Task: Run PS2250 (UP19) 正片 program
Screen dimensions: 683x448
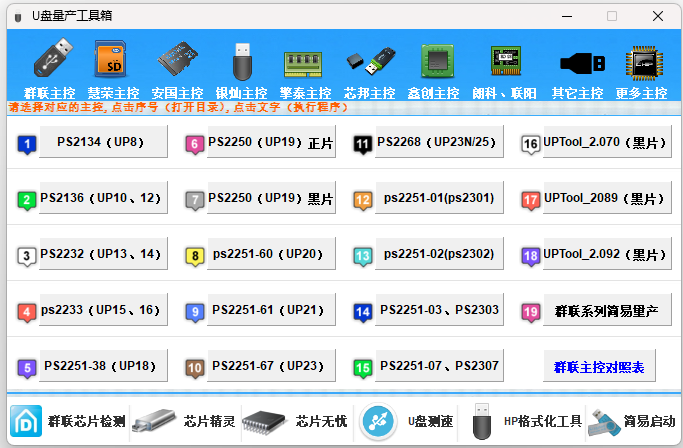Action: pyautogui.click(x=271, y=142)
